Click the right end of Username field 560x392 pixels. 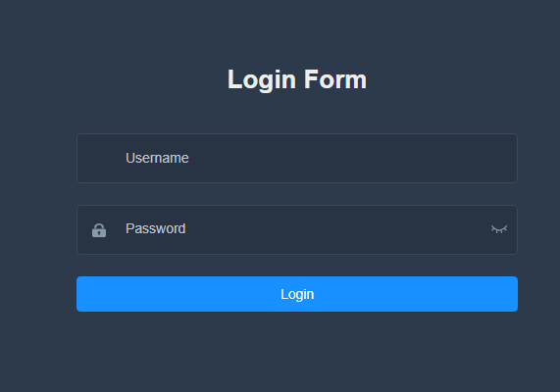coord(500,158)
